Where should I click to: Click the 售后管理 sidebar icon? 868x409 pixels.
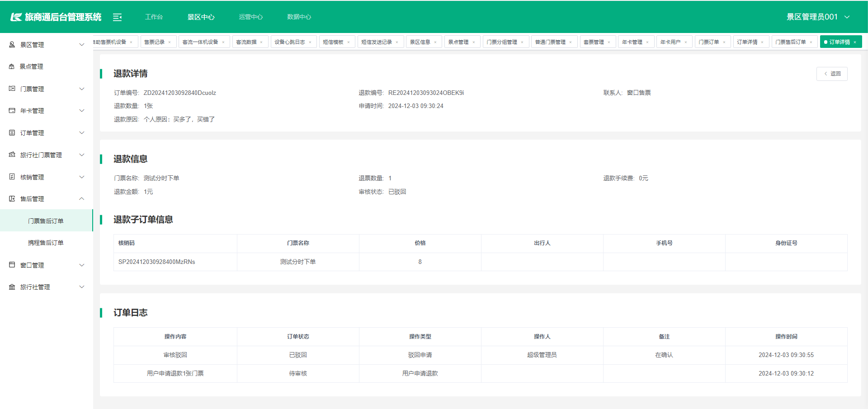(x=12, y=199)
